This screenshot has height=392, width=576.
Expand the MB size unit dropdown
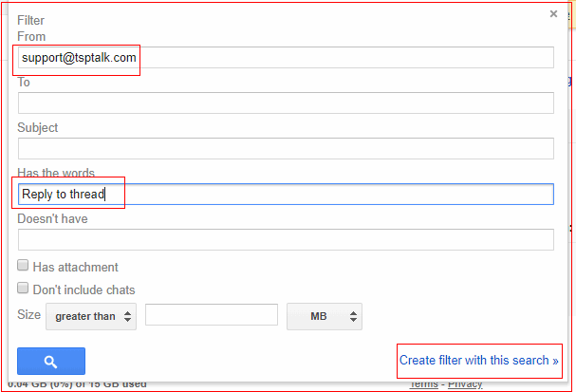coord(324,316)
